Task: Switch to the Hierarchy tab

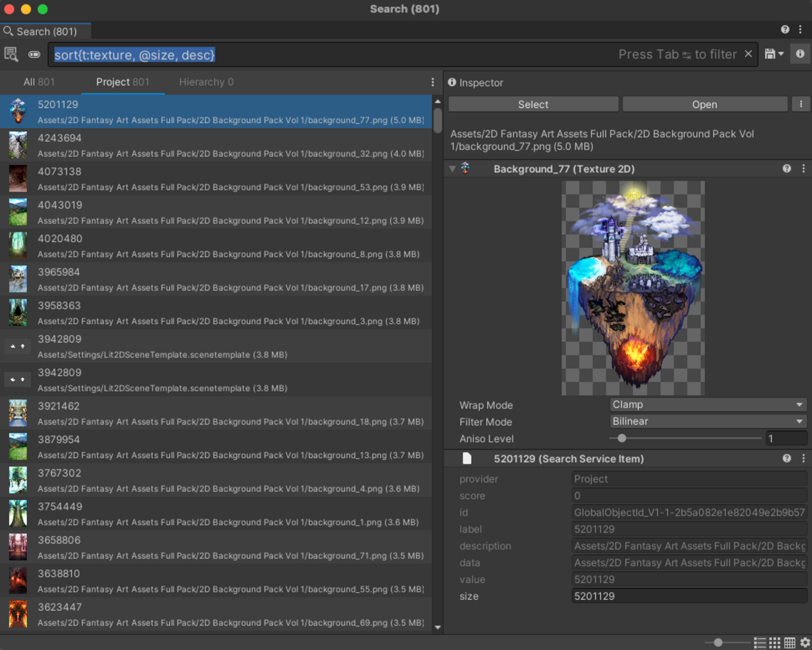Action: [x=206, y=82]
